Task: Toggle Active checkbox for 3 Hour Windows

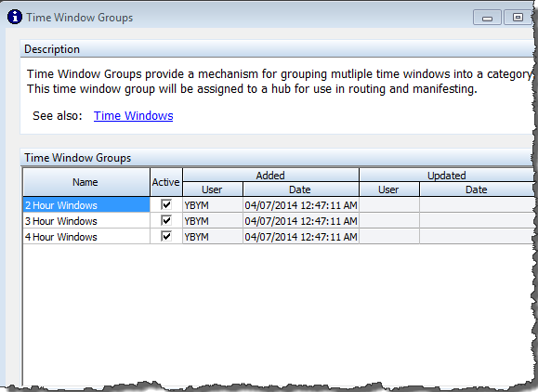Action: coord(166,220)
